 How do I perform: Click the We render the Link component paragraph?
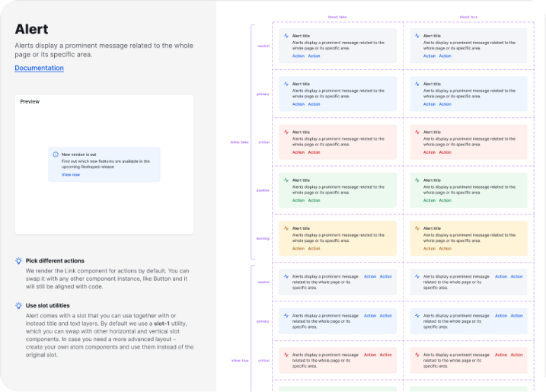[107, 279]
